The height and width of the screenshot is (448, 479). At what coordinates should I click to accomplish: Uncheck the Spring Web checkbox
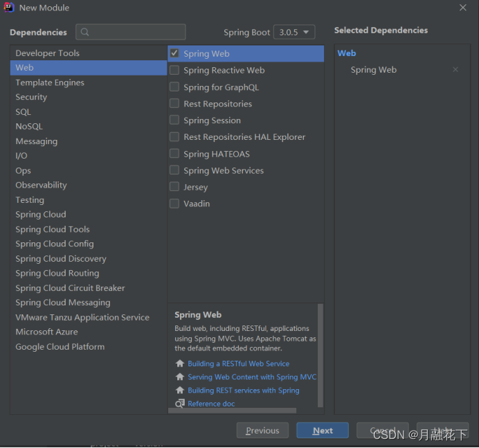click(174, 53)
